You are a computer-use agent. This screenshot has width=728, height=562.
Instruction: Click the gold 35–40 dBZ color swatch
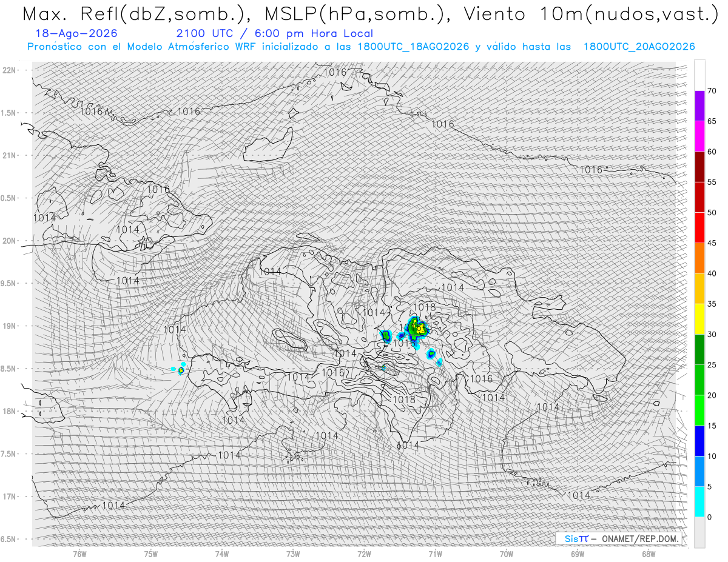point(699,289)
